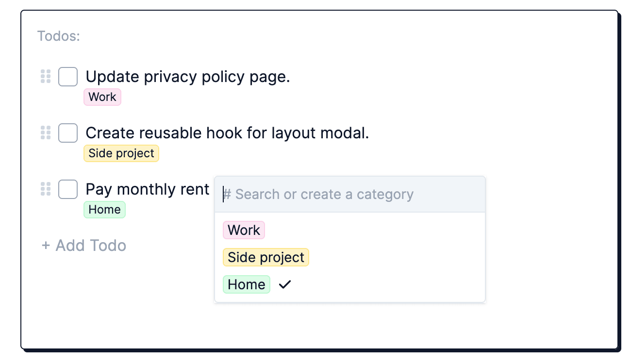Click the plus icon before Add Todo
The width and height of the screenshot is (631, 364).
click(x=46, y=246)
